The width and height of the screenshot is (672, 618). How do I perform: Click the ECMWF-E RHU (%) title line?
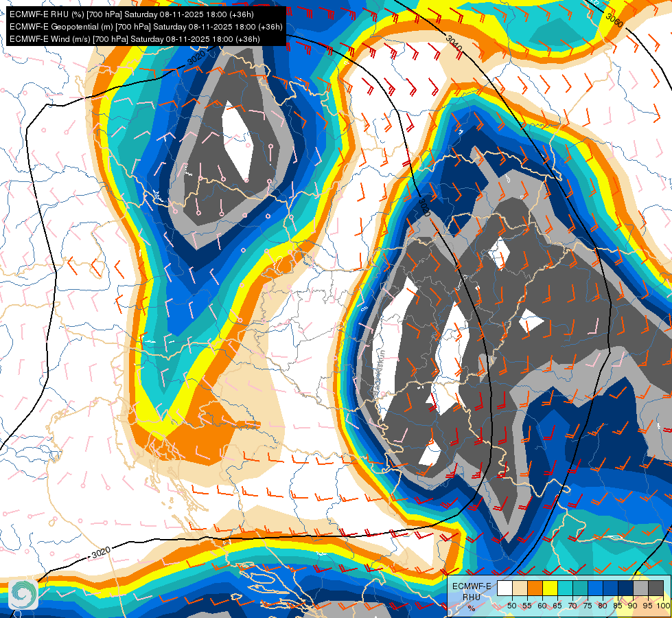131,14
